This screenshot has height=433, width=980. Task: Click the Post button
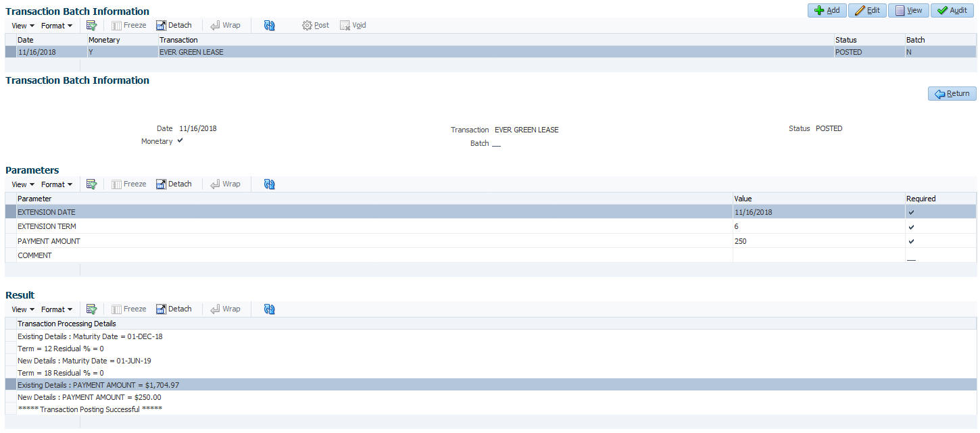[316, 26]
